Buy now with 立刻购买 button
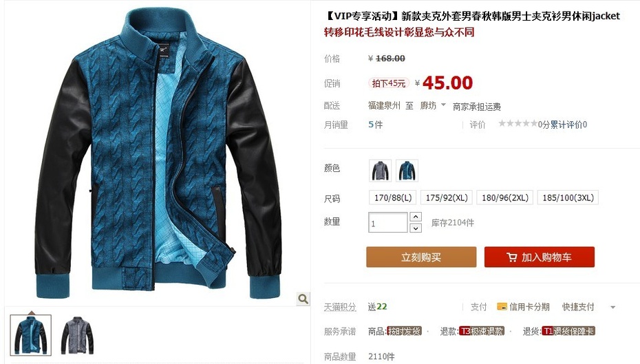The height and width of the screenshot is (364, 640). (421, 257)
